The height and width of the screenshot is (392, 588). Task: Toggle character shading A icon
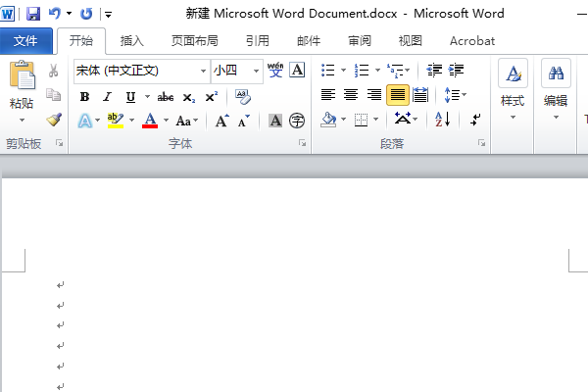[x=275, y=121]
